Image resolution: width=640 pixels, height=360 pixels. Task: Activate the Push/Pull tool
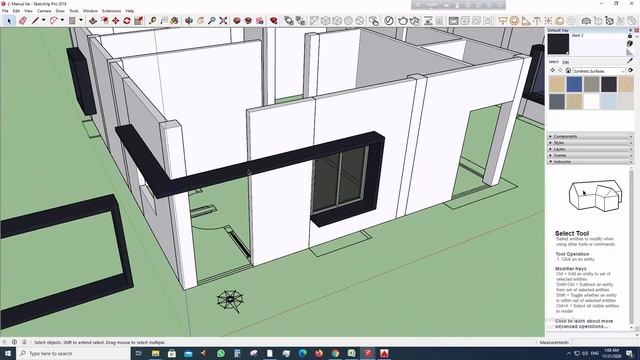coord(93,20)
